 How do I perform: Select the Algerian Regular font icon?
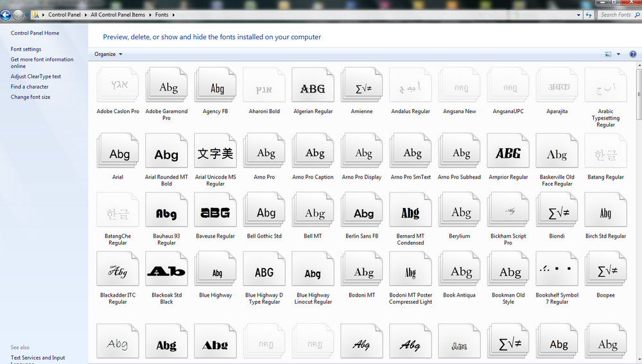(x=313, y=85)
